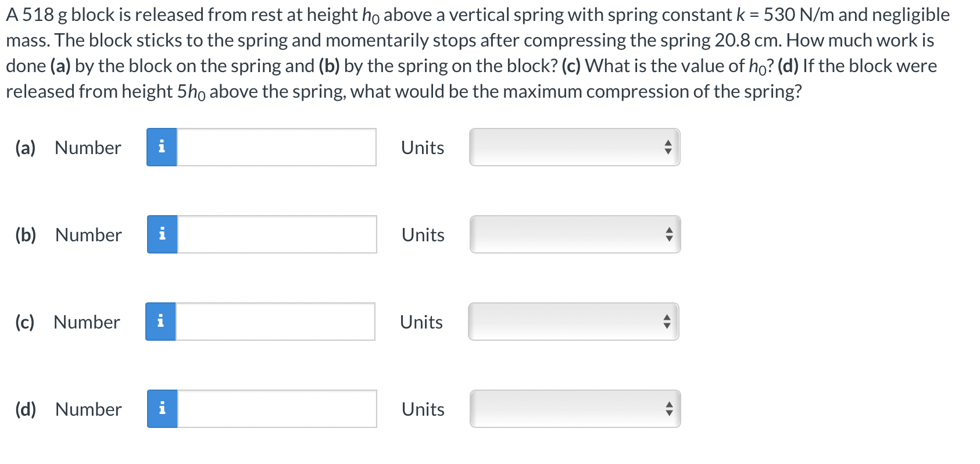Click the info icon for part (b)
Image resolution: width=980 pixels, height=464 pixels.
162,234
